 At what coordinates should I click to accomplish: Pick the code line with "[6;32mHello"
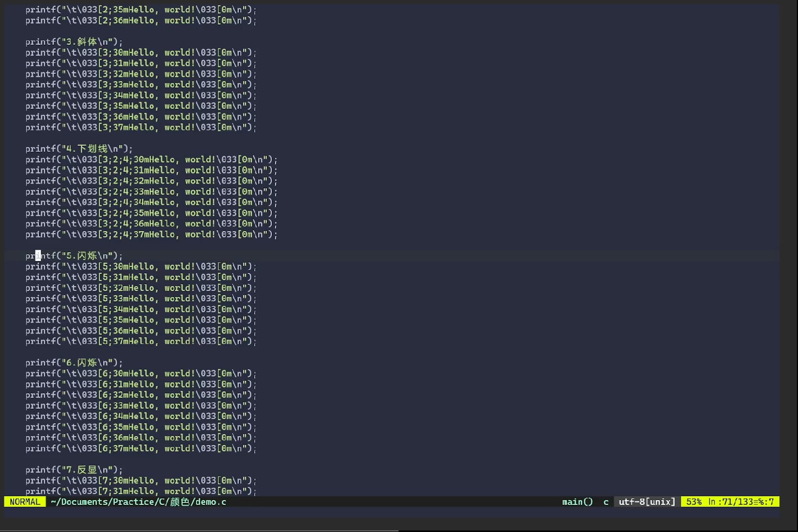(x=141, y=395)
